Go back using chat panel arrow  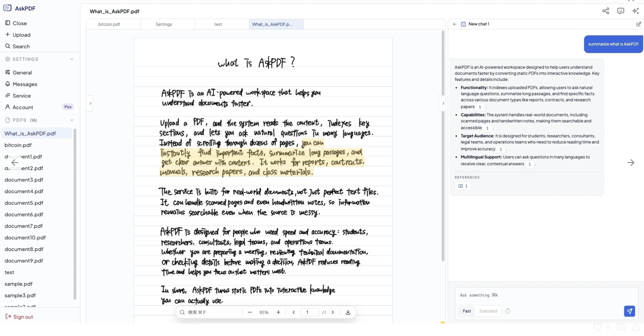tap(455, 24)
